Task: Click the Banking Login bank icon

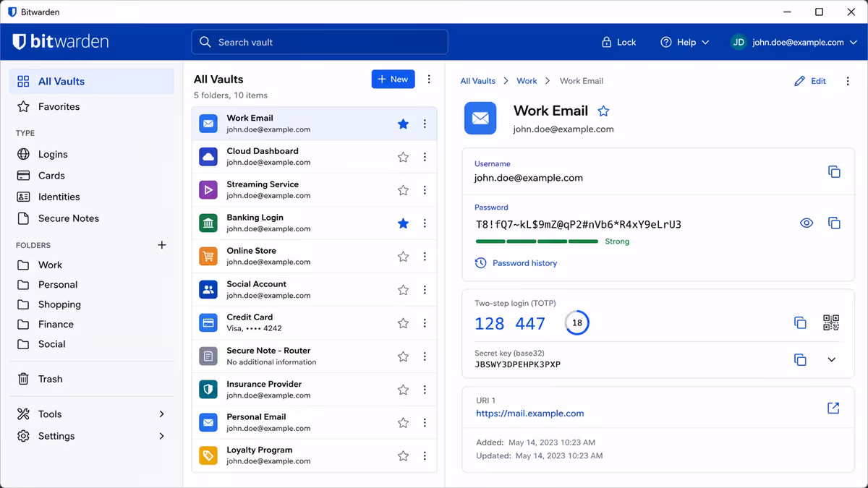Action: point(208,223)
